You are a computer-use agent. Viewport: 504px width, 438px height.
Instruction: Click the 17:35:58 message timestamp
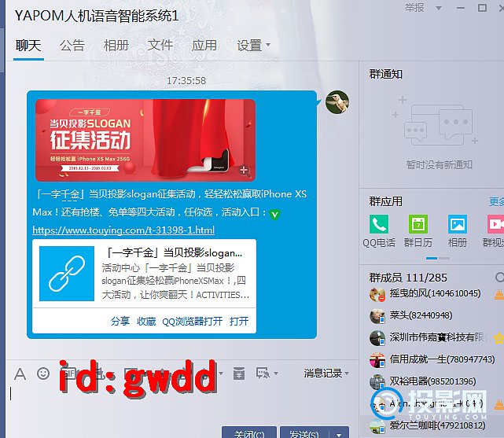coord(186,80)
